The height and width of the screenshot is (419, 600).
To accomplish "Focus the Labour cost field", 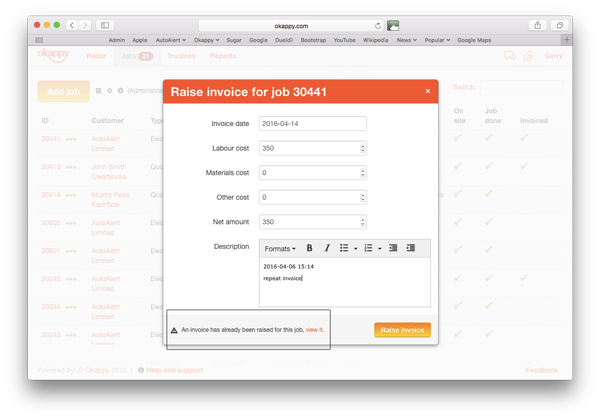I will coord(313,148).
